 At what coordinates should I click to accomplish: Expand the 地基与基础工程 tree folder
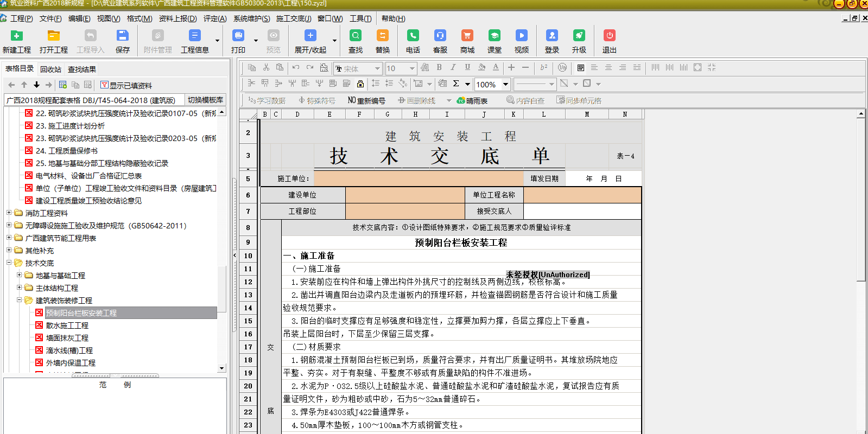19,275
